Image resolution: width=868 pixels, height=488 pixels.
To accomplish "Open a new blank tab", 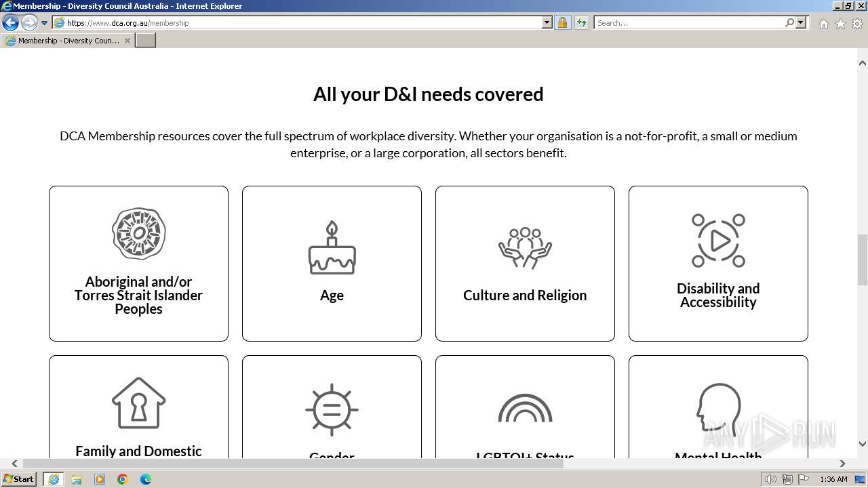I will (x=146, y=41).
